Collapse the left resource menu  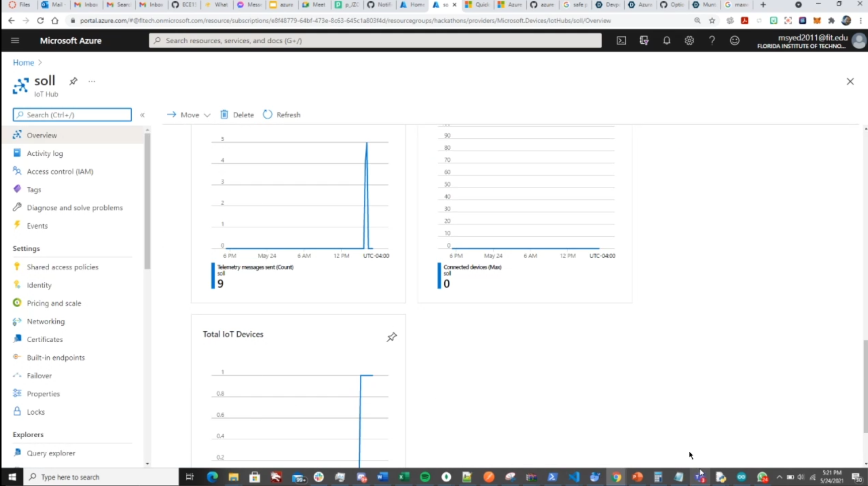pos(142,115)
